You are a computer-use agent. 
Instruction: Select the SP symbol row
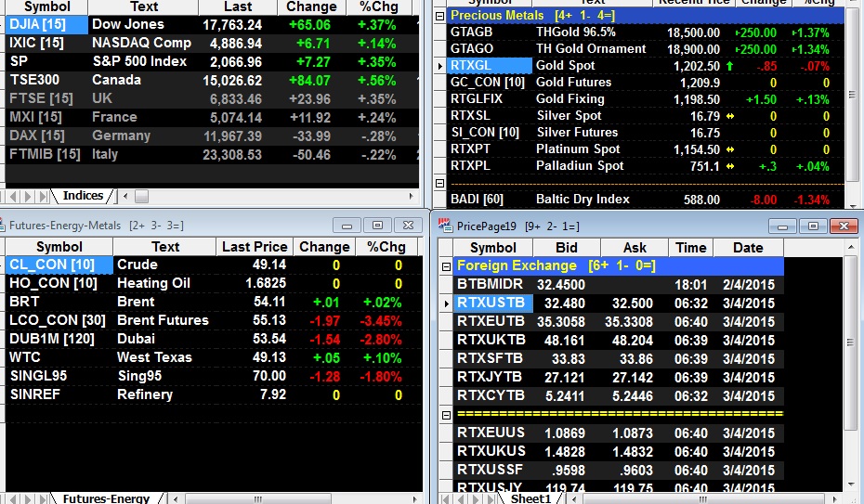212,61
